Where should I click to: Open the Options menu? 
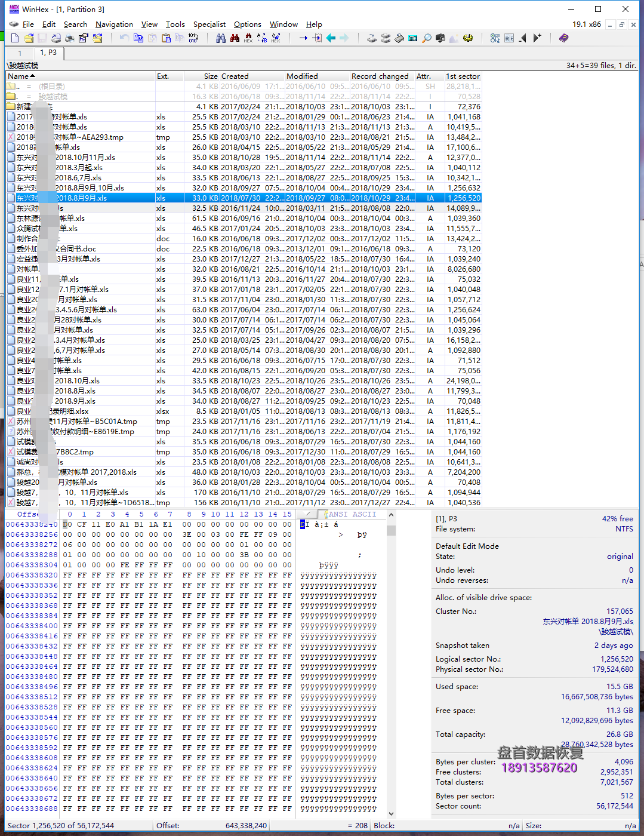(248, 24)
